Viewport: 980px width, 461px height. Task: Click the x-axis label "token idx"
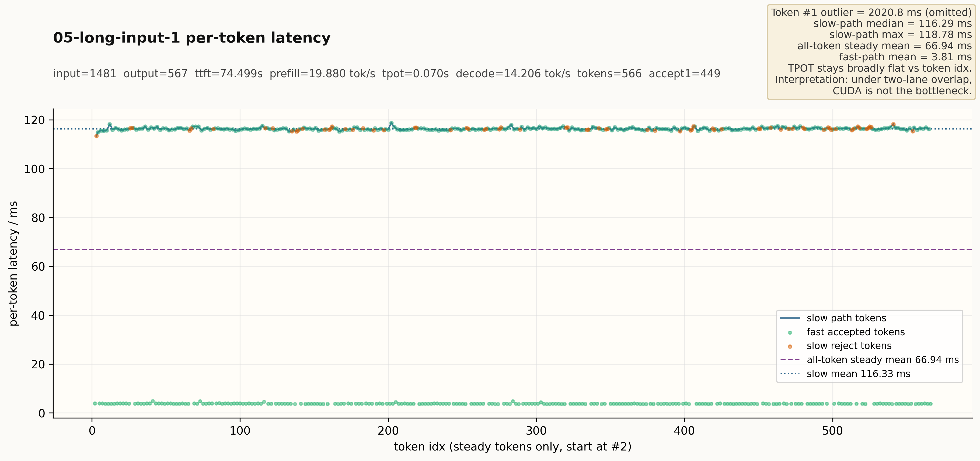click(x=512, y=446)
